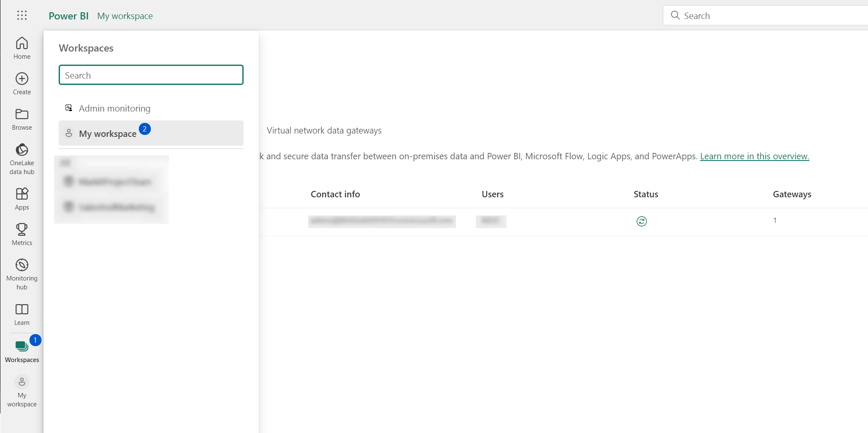Screen dimensions: 868x433
Task: Click the Status column header
Action: (x=646, y=194)
